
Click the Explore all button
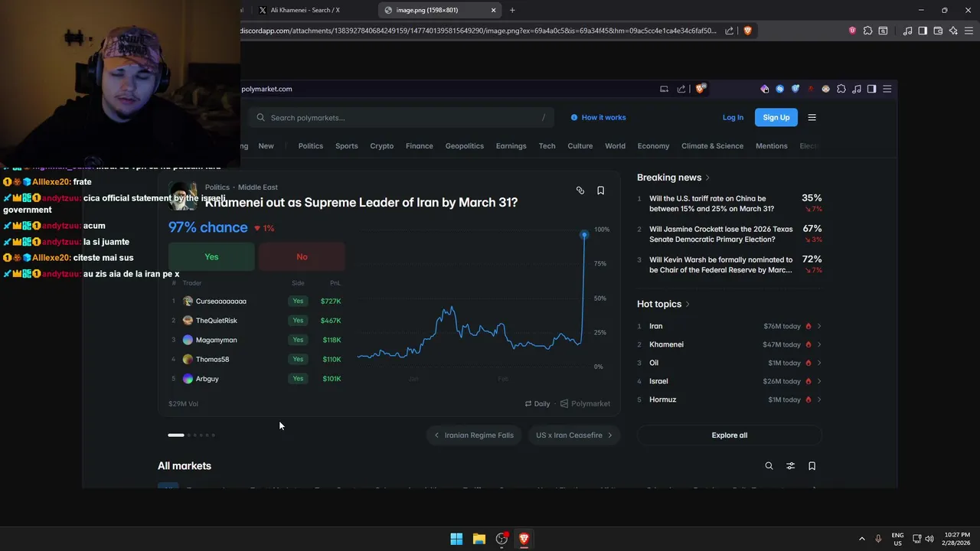tap(730, 435)
